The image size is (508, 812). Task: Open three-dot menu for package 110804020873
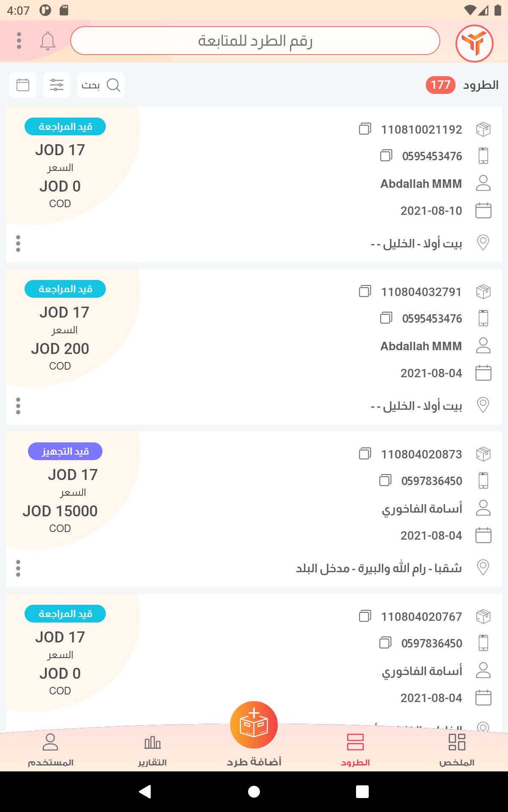18,568
